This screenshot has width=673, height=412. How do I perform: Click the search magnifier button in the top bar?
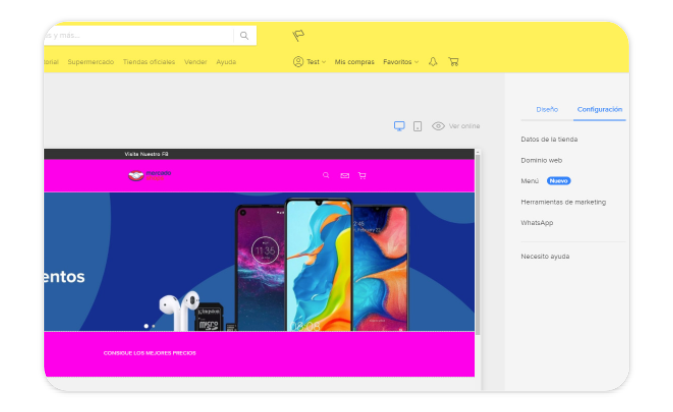pos(244,36)
